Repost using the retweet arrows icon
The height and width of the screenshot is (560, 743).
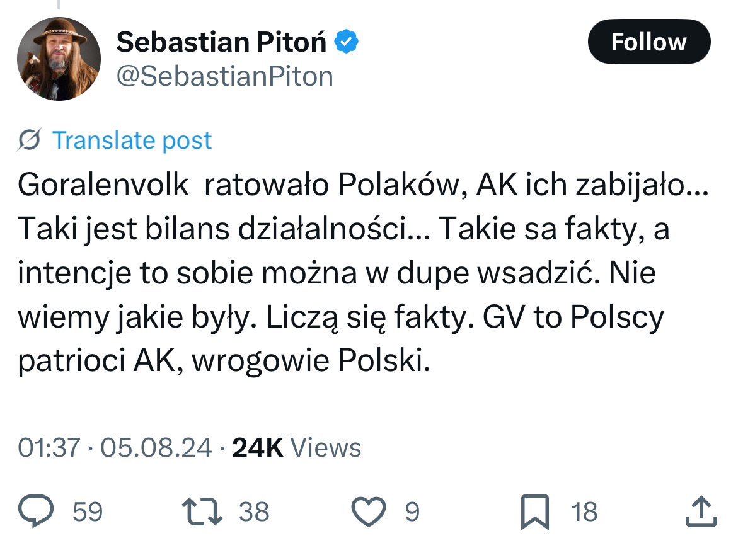202,511
